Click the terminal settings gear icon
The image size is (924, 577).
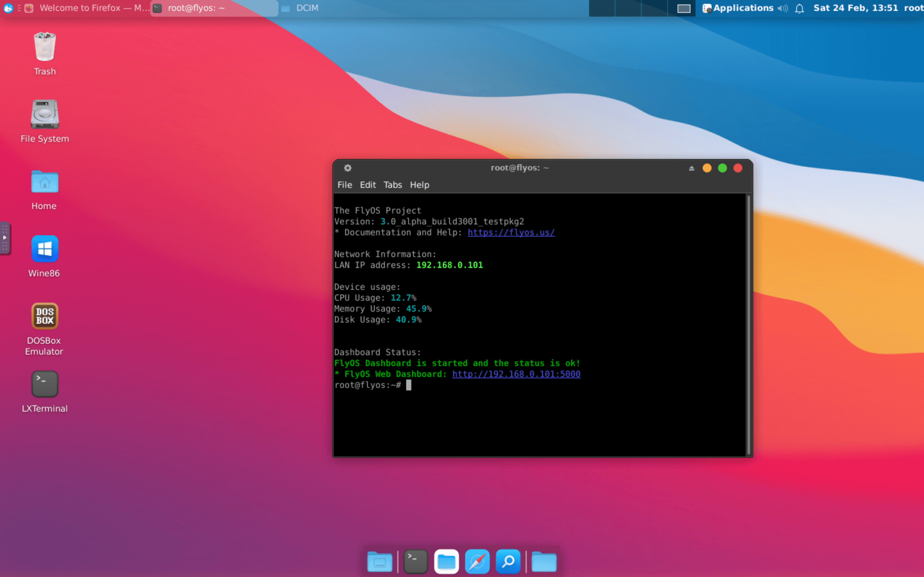[347, 168]
